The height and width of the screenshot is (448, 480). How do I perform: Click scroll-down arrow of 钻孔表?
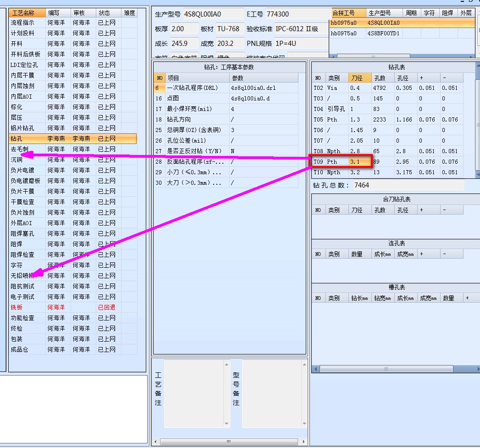478,175
